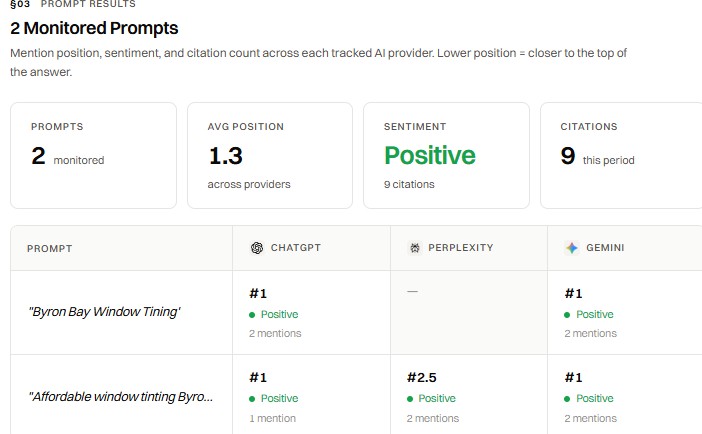
Task: Select the GEMINI column header label
Action: [605, 248]
